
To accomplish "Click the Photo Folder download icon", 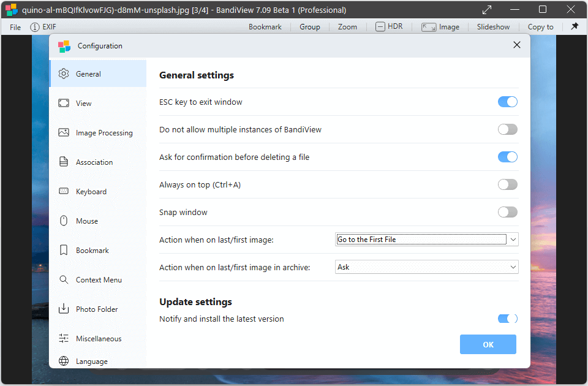I will (x=64, y=309).
